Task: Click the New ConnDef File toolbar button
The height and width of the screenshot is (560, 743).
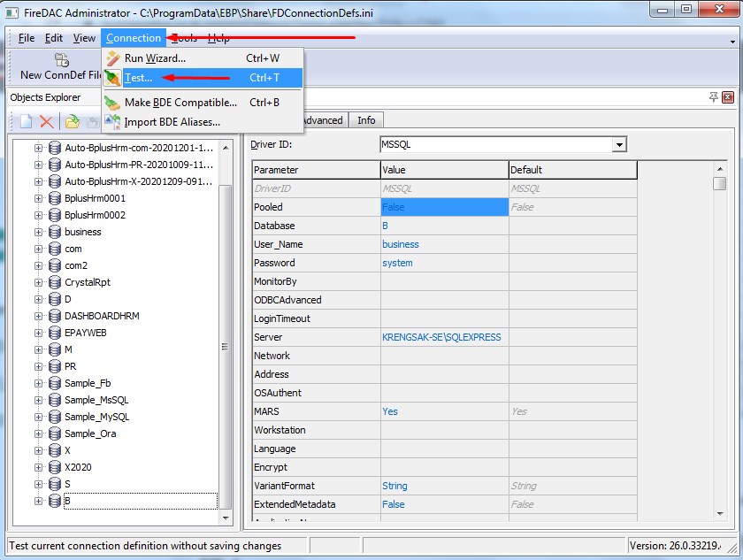Action: (60, 67)
